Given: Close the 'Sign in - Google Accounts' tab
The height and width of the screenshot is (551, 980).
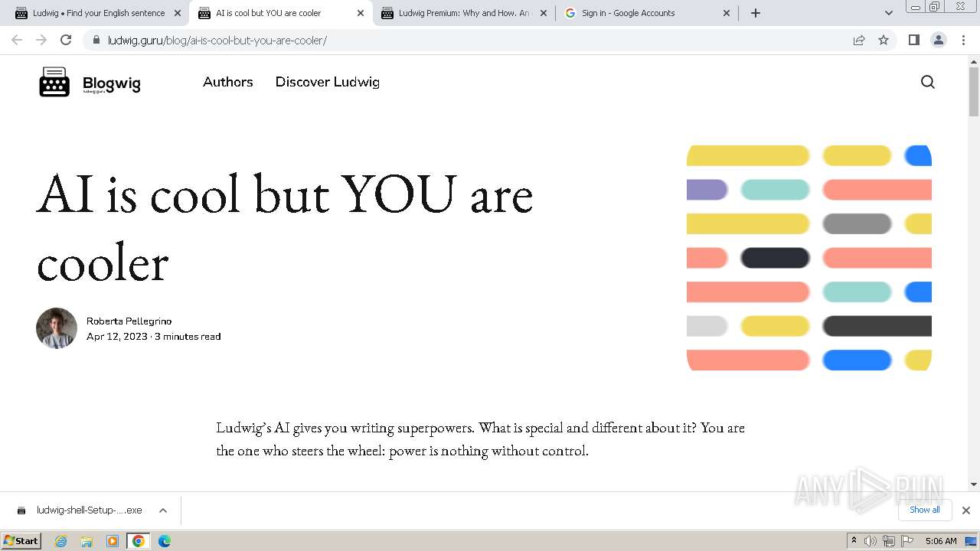Looking at the screenshot, I should click(727, 13).
